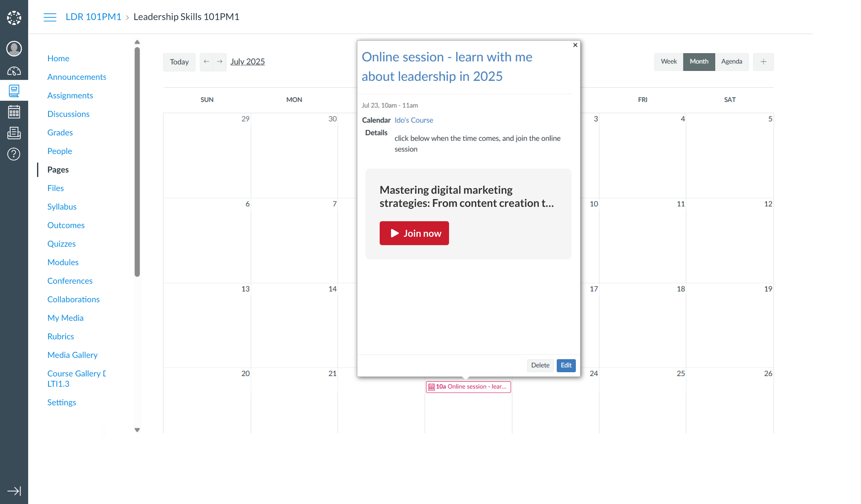Click the 10a Online session calendar event

(468, 387)
